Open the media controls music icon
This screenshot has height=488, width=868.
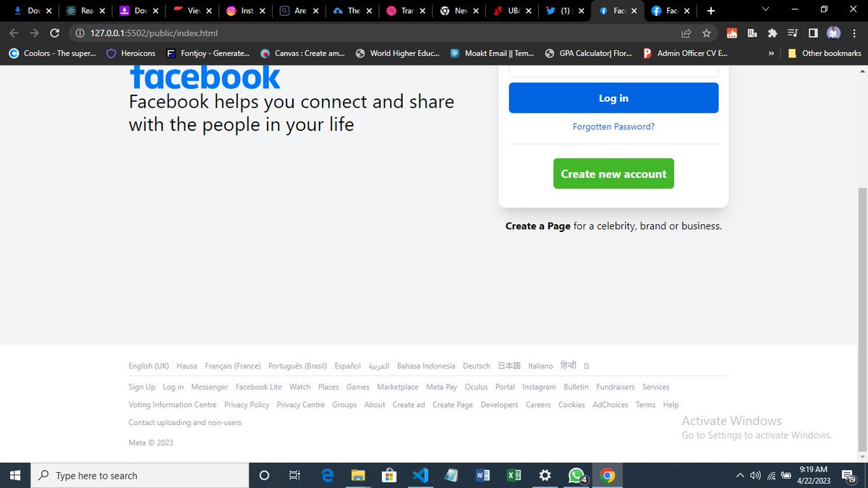[x=793, y=33]
